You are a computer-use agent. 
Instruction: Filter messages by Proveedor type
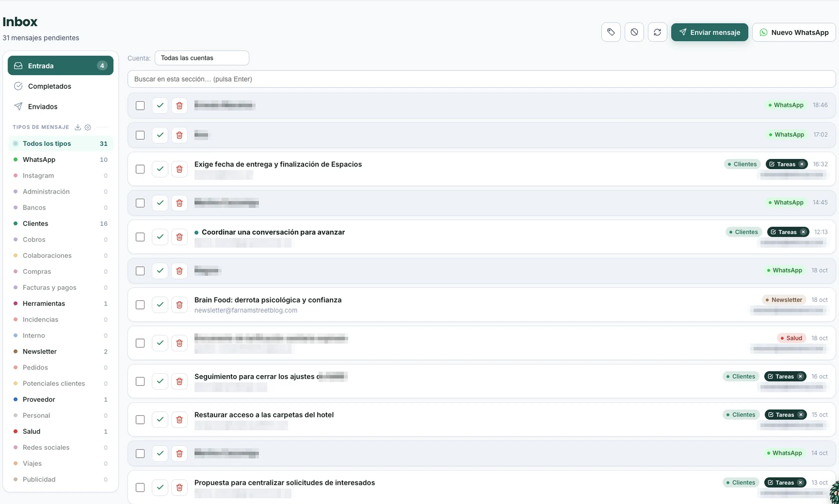[61, 399]
